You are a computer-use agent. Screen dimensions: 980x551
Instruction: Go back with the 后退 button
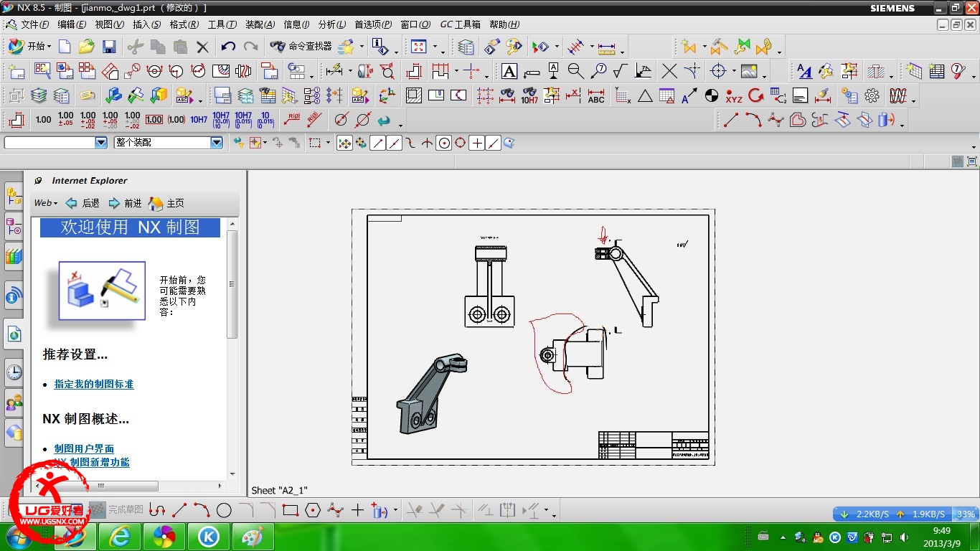tap(83, 203)
